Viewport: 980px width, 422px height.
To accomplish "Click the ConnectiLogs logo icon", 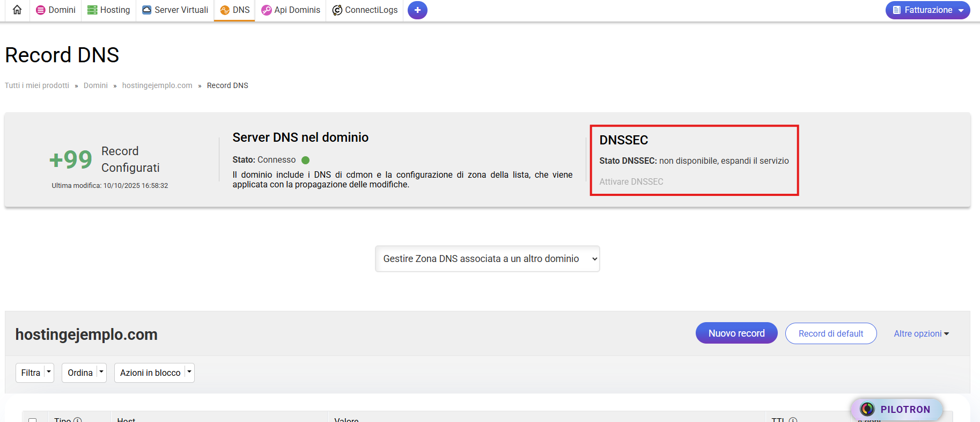I will (x=337, y=10).
